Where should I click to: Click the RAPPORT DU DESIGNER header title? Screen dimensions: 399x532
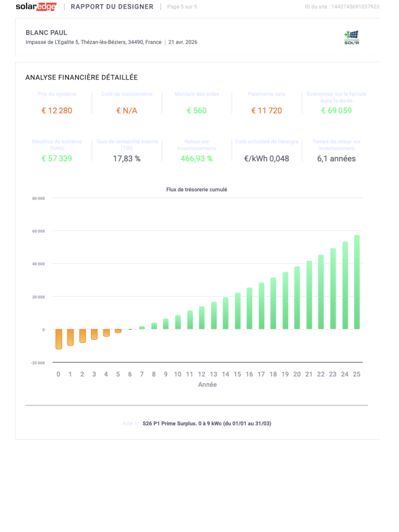[x=112, y=7]
